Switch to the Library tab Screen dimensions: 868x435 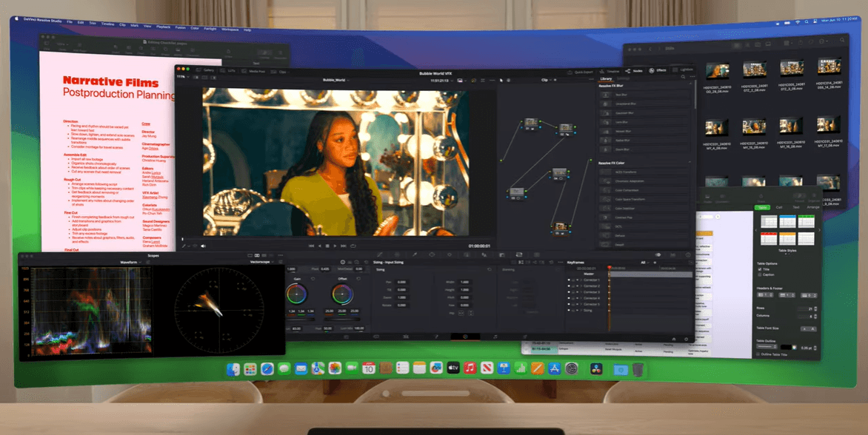[x=606, y=78]
